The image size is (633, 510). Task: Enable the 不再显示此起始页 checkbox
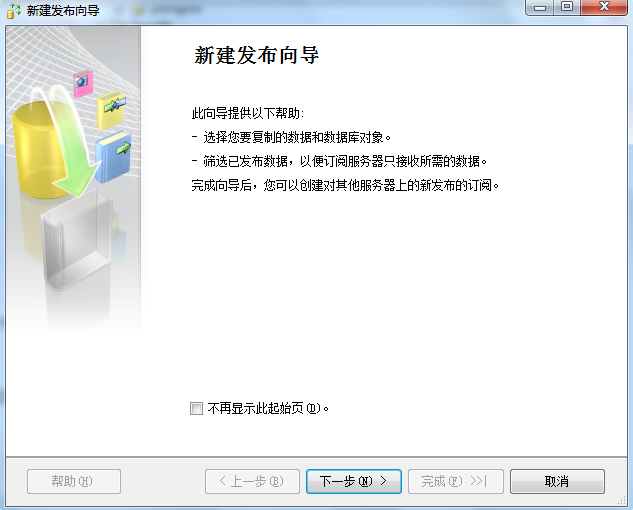click(x=197, y=409)
